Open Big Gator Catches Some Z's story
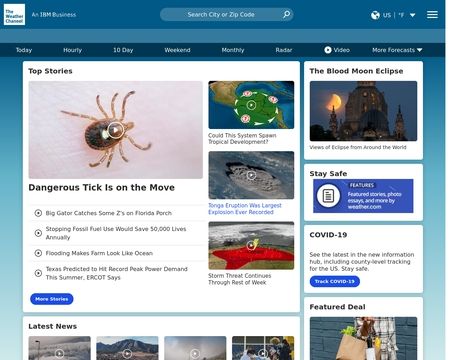 pos(109,213)
